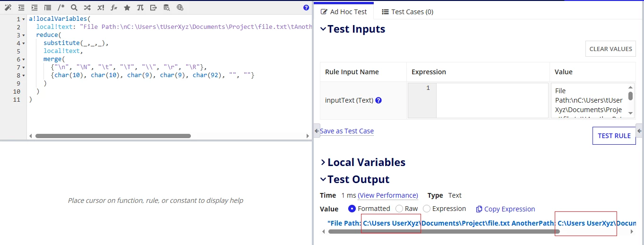Click the fx function toolbar icon
644x245 pixels.
pyautogui.click(x=114, y=8)
